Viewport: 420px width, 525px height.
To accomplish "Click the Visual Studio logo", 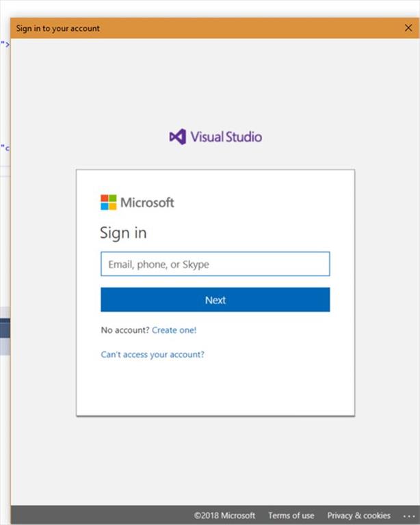I will (x=215, y=137).
